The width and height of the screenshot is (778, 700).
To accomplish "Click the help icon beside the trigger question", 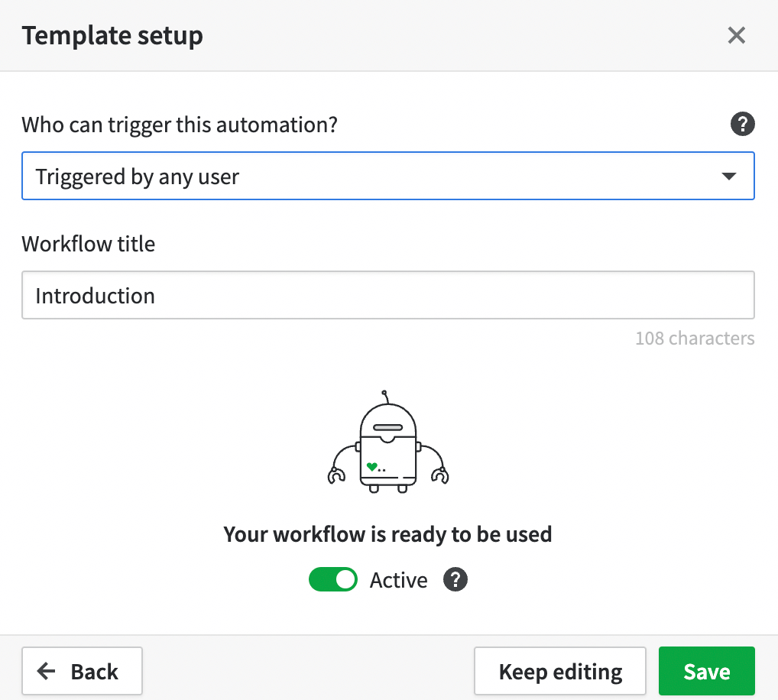I will pos(742,124).
